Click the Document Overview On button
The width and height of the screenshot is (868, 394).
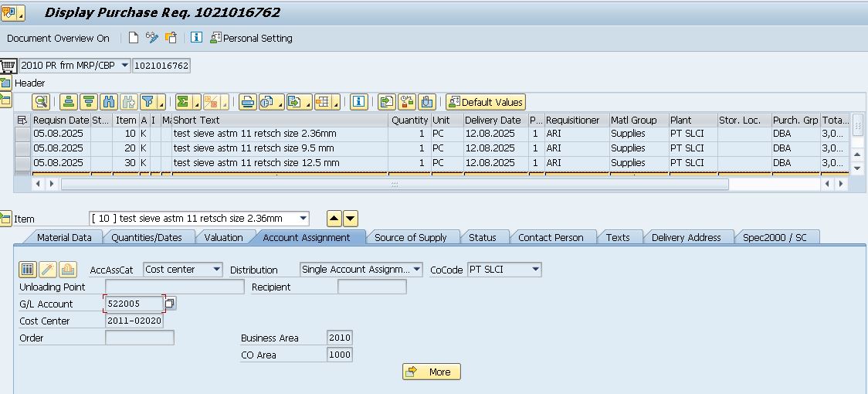pos(58,38)
